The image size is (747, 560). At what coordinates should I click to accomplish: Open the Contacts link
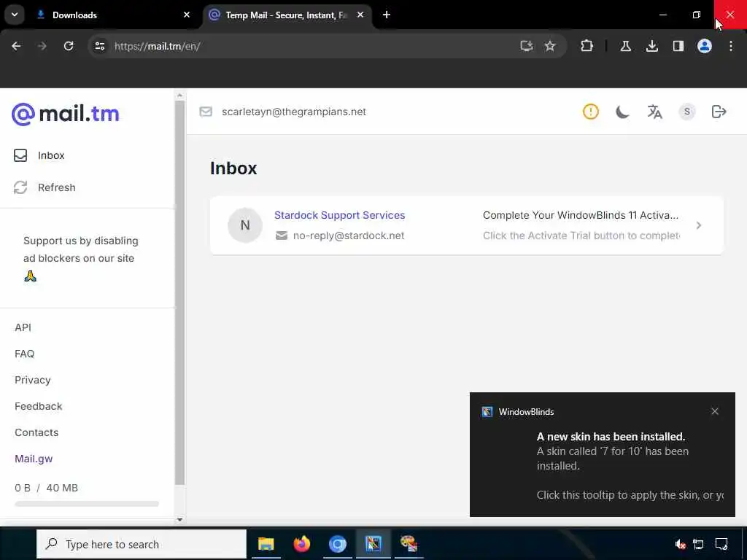tap(36, 432)
